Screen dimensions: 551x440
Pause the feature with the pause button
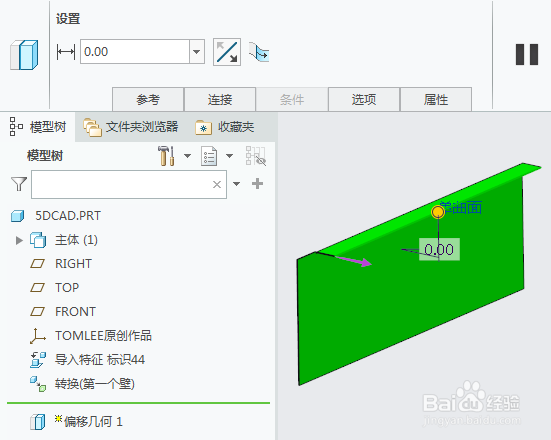coord(527,54)
